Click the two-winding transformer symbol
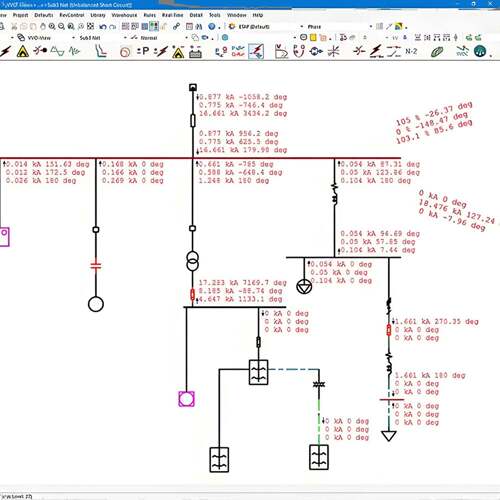The image size is (500, 500). 192,261
